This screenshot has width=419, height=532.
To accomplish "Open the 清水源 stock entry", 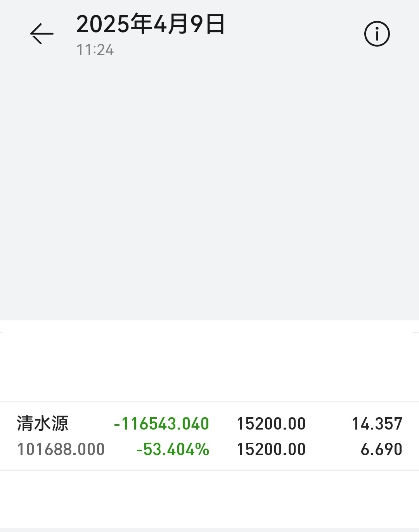I will click(x=43, y=423).
